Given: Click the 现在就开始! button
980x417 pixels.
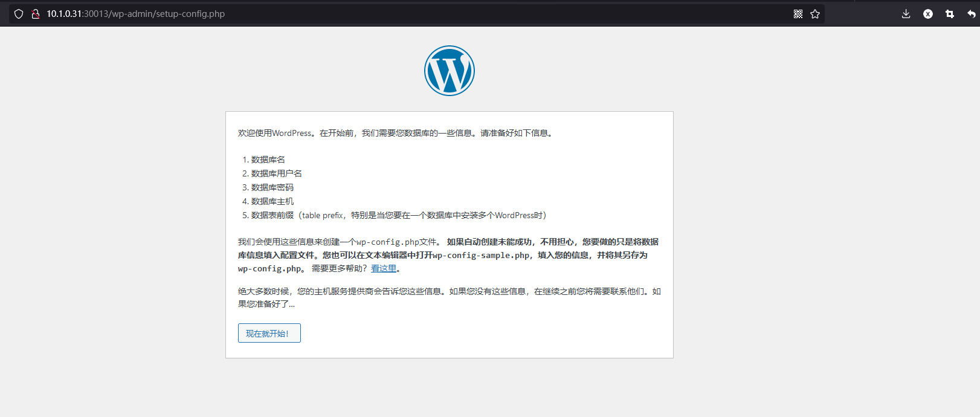Looking at the screenshot, I should pyautogui.click(x=269, y=333).
